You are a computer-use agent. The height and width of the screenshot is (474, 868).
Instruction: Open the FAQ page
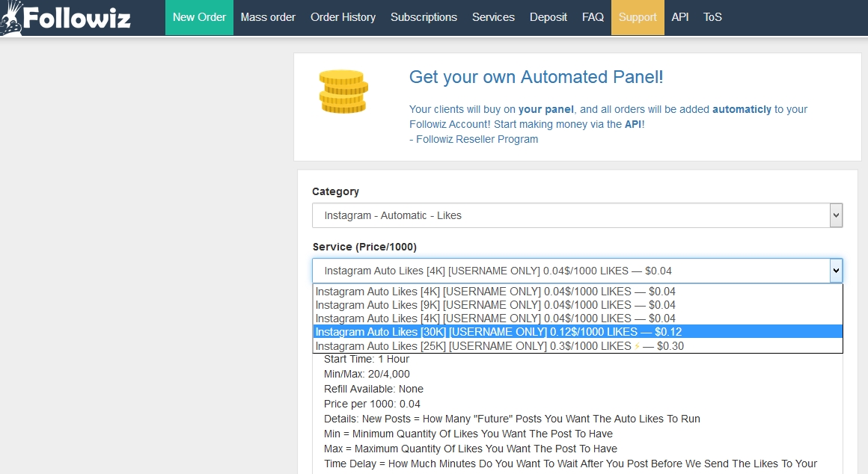[593, 17]
